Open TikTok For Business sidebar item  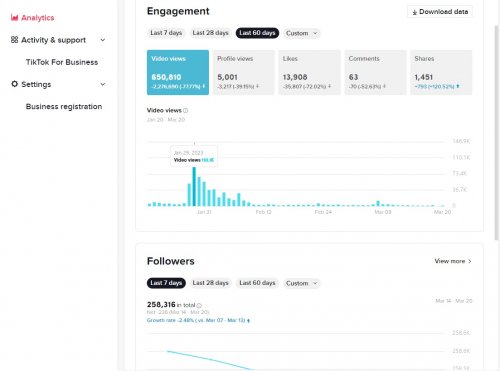tap(62, 62)
